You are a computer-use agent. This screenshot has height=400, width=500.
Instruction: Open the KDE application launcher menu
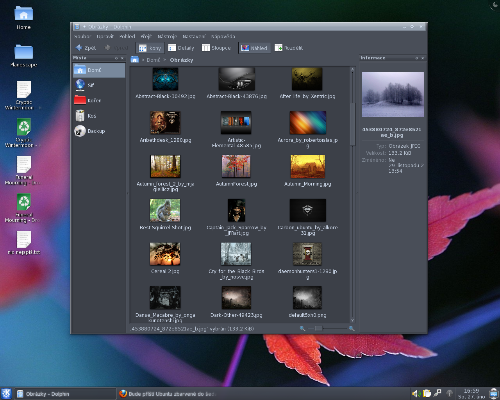[6, 394]
